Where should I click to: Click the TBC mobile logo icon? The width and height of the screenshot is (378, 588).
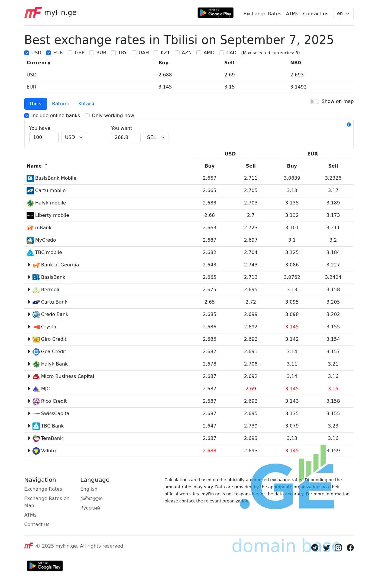click(x=30, y=253)
